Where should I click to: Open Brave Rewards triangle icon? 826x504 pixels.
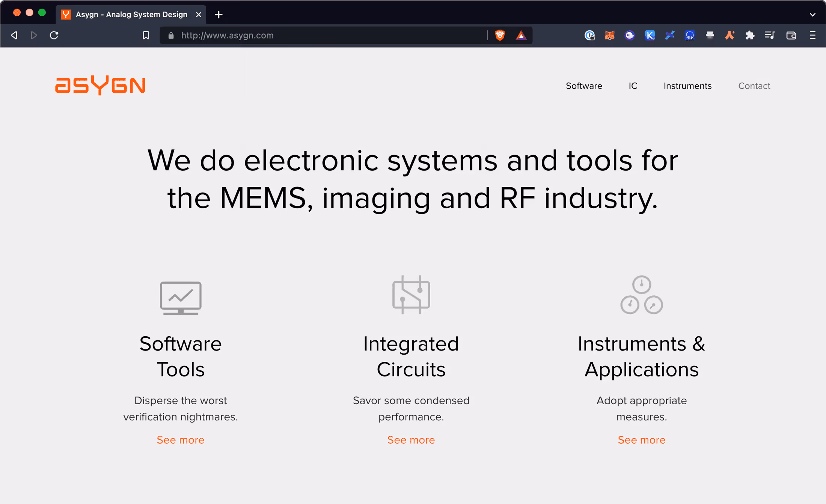pyautogui.click(x=521, y=35)
